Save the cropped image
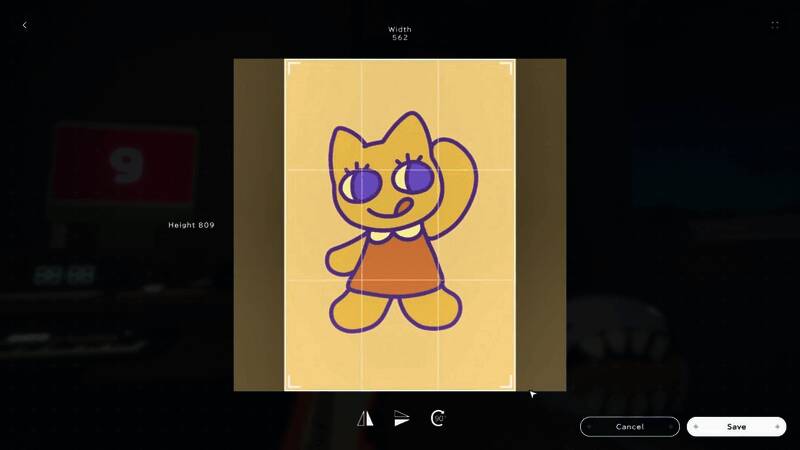Viewport: 800px width, 450px height. (x=736, y=427)
